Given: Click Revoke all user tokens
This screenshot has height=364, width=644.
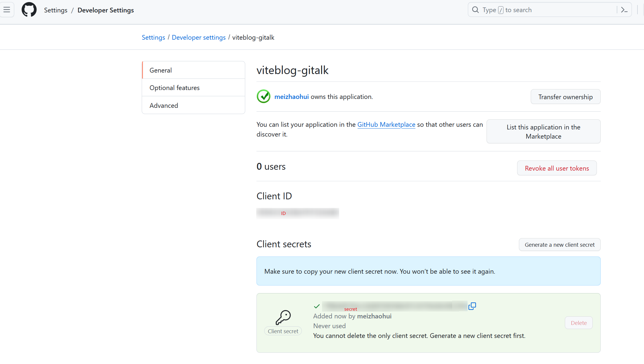Looking at the screenshot, I should [557, 168].
